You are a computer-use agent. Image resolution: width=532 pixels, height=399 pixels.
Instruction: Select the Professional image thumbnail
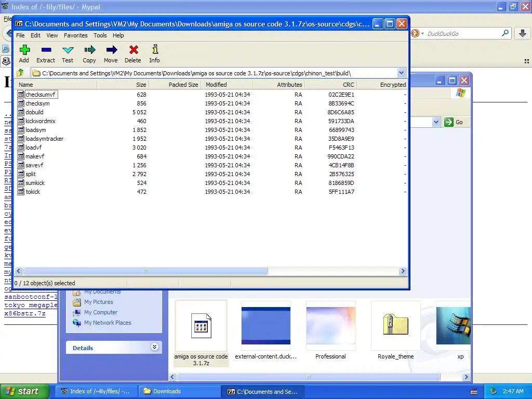pyautogui.click(x=331, y=326)
